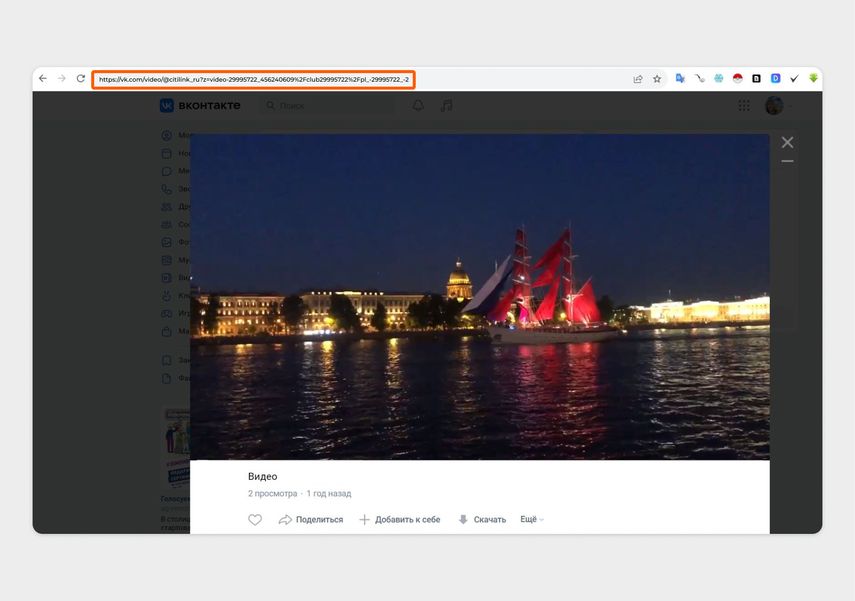
Task: Click the news feed icon in VK sidebar
Action: coord(167,153)
